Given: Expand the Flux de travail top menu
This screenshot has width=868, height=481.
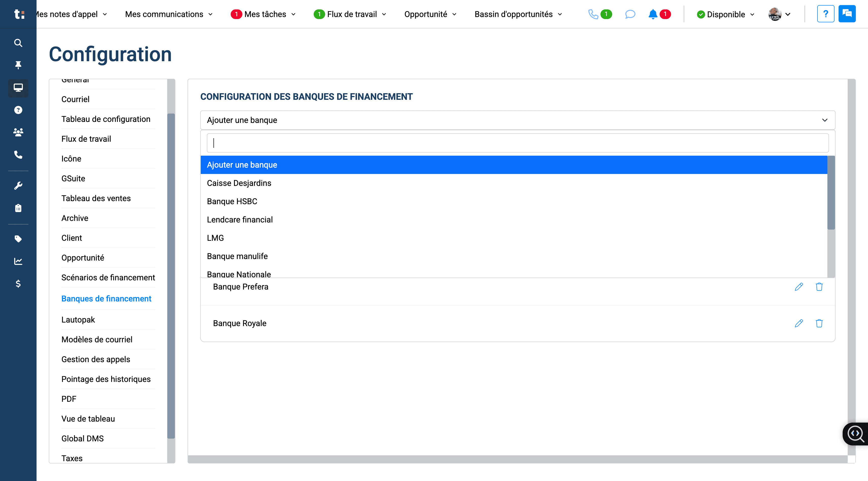Looking at the screenshot, I should pos(350,14).
